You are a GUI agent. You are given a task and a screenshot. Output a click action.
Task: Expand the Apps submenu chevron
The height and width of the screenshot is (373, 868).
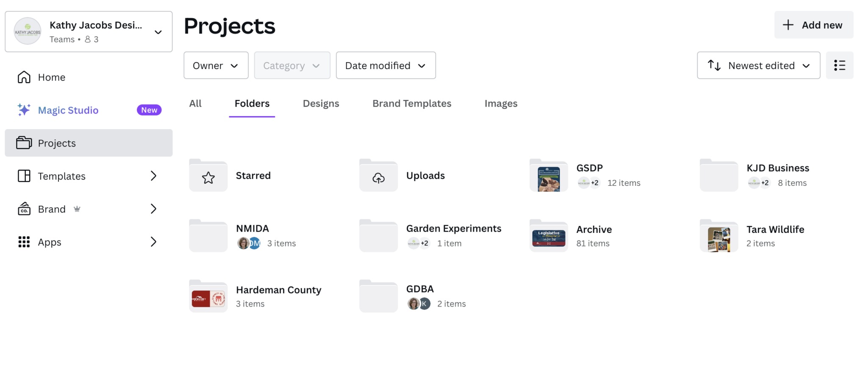tap(153, 242)
